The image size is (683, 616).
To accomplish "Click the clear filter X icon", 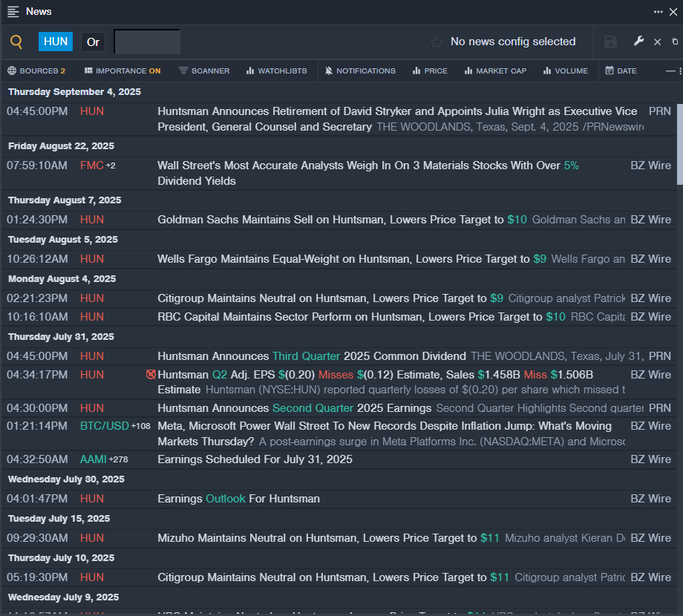I will [657, 42].
